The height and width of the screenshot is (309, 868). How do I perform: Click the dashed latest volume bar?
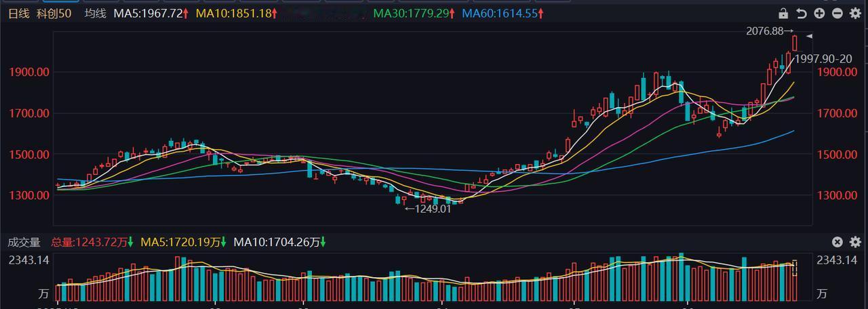point(795,268)
